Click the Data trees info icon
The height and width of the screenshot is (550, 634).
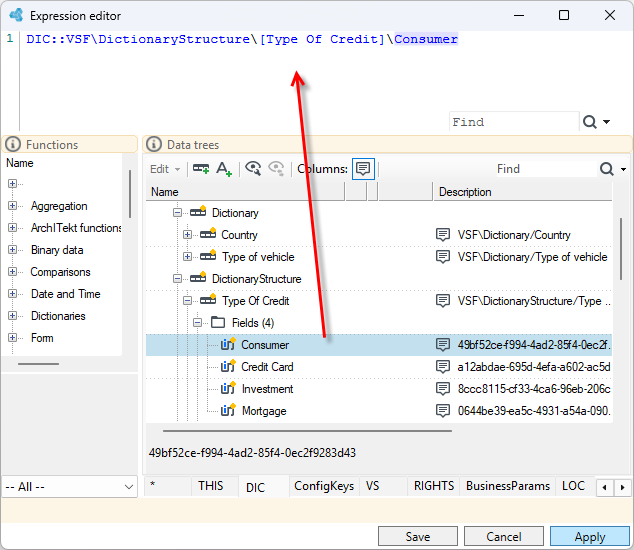(154, 144)
